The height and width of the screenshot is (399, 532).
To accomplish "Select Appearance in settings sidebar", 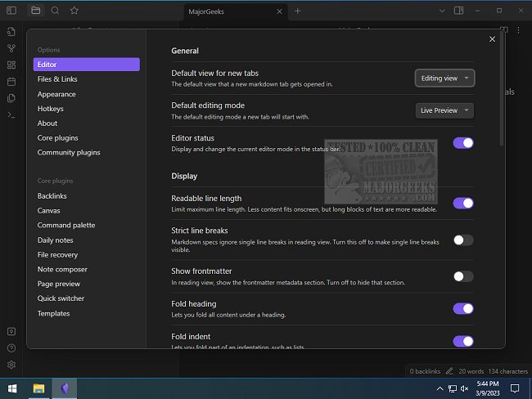I will [x=56, y=94].
